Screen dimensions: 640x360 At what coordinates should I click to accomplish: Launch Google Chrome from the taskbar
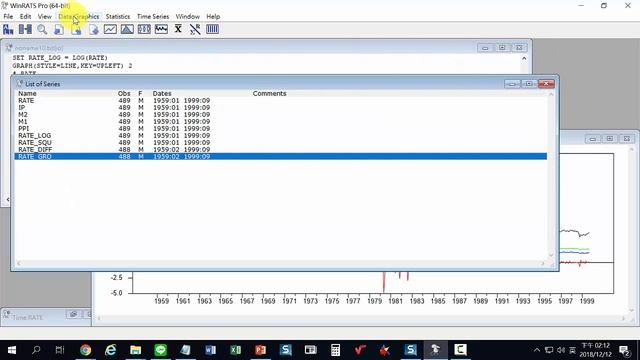coord(85,350)
